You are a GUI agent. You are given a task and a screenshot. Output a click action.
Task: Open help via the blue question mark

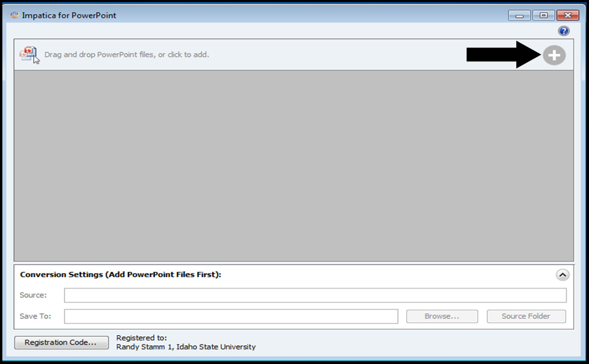pyautogui.click(x=564, y=31)
